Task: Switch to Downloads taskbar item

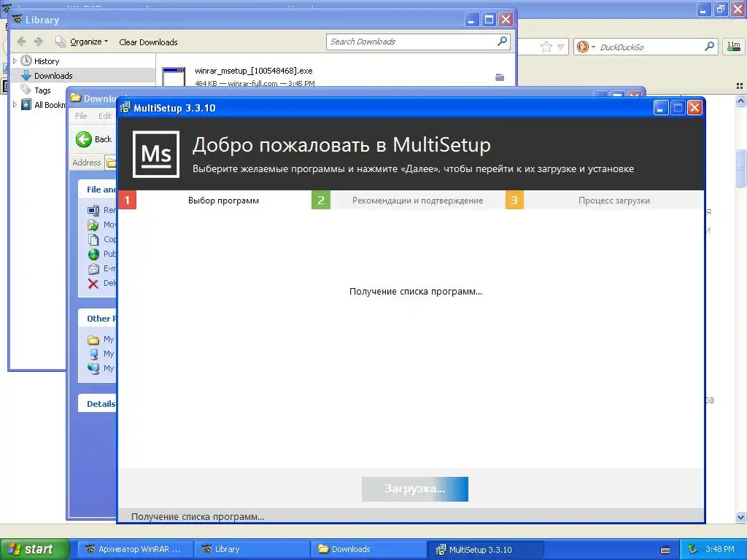Action: click(x=368, y=549)
